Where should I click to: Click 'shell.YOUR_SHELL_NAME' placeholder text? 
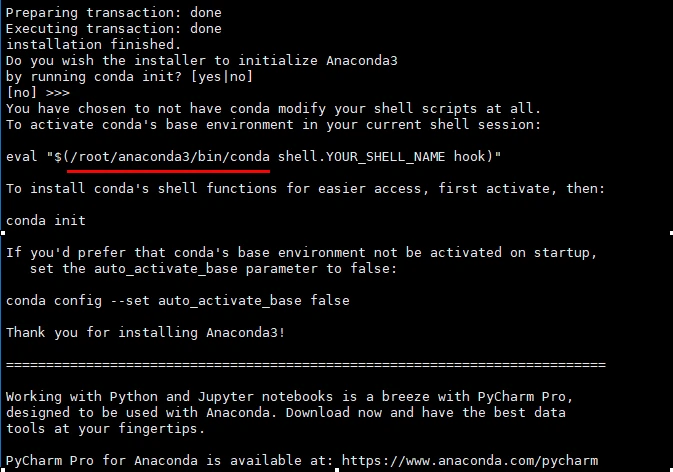[x=361, y=157]
